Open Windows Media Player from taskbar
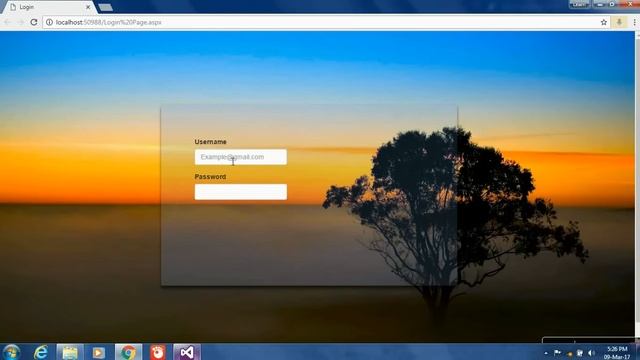The height and width of the screenshot is (360, 640). pos(98,352)
